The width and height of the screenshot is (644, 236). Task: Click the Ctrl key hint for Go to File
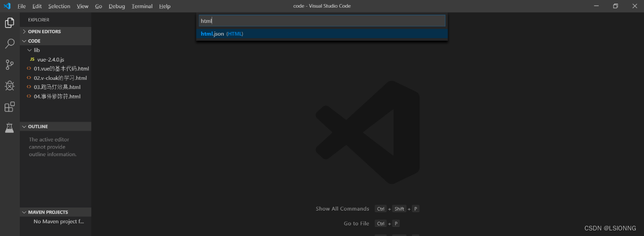[381, 224]
